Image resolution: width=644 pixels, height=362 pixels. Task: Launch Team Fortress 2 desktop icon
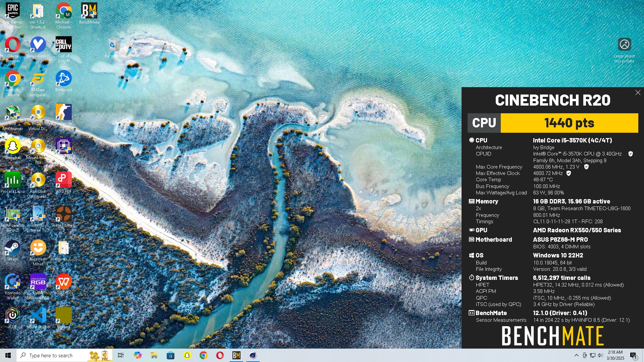[x=63, y=219]
